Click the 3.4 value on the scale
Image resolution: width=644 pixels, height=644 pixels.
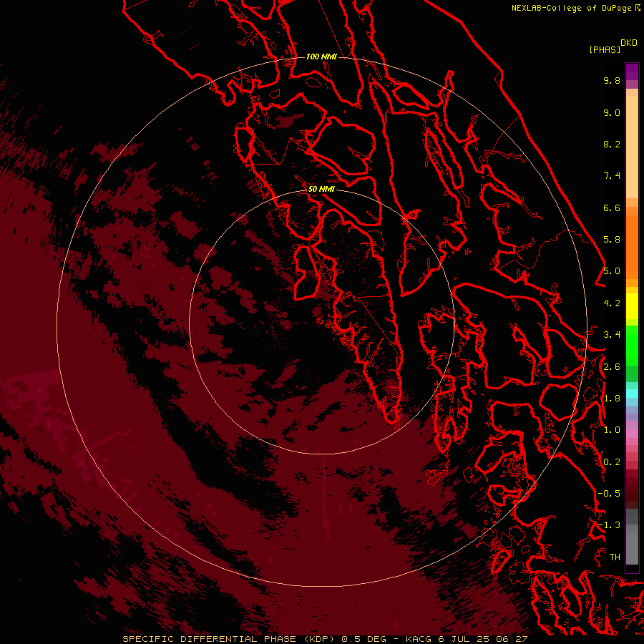click(612, 335)
